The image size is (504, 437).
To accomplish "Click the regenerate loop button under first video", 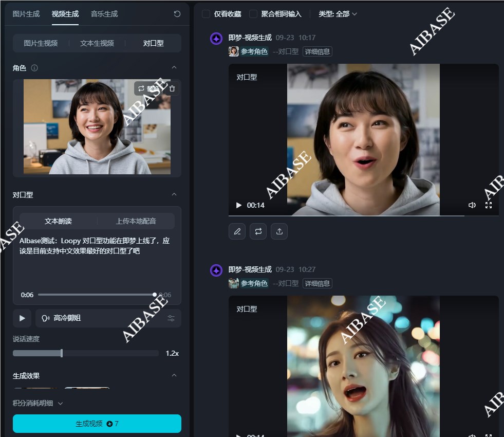I will [x=258, y=231].
